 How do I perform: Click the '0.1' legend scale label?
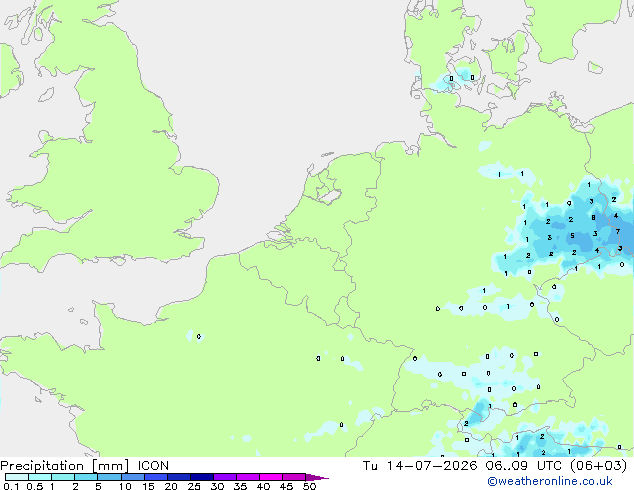pyautogui.click(x=11, y=486)
